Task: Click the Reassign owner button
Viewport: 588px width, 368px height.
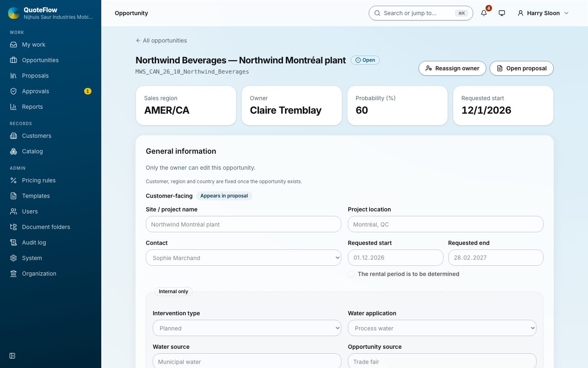Action: 452,68
